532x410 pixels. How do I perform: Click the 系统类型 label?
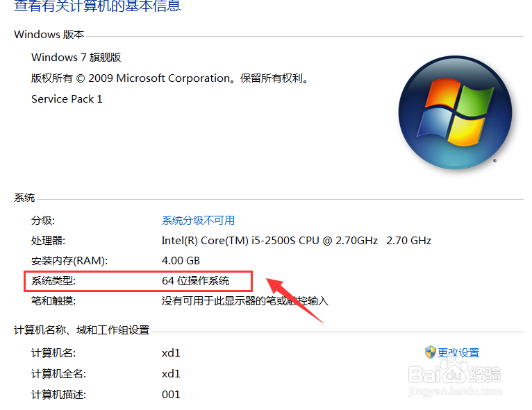coord(53,281)
